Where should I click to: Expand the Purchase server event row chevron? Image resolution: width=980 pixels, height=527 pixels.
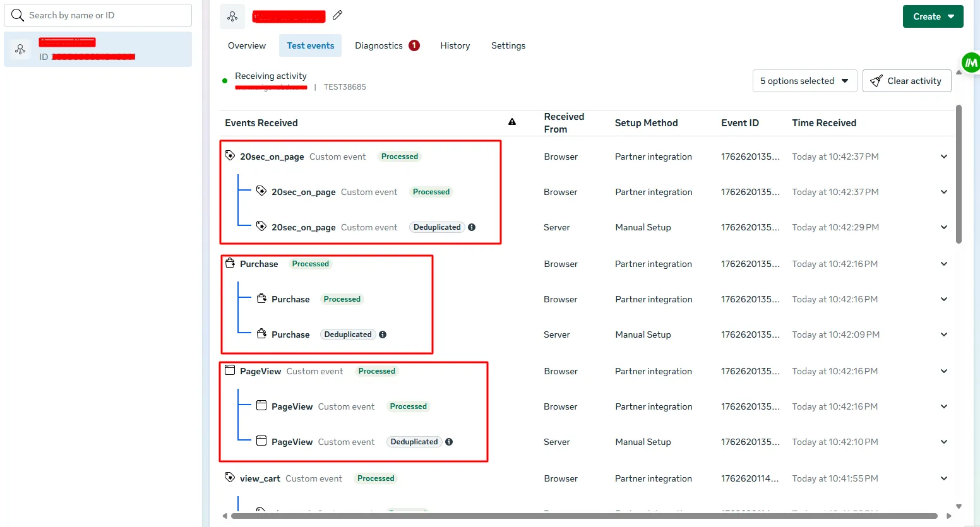tap(943, 335)
